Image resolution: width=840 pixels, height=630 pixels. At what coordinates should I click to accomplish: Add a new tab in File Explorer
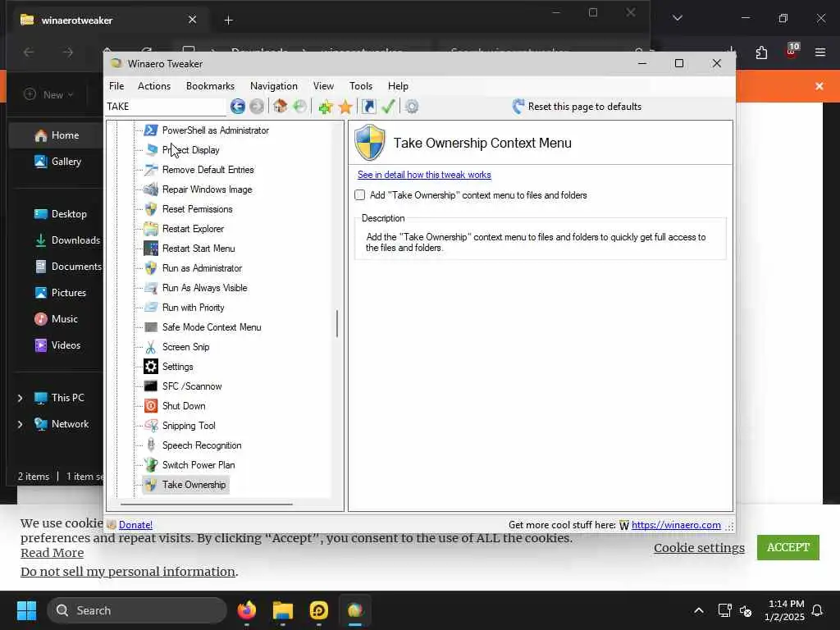(x=228, y=21)
